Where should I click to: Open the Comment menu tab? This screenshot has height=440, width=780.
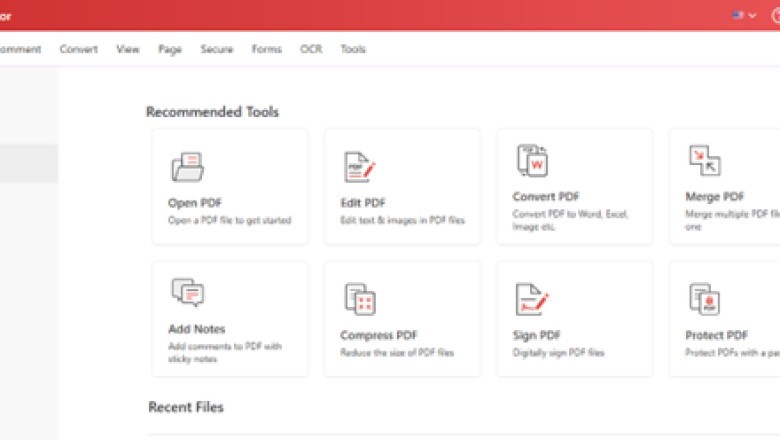pyautogui.click(x=20, y=49)
